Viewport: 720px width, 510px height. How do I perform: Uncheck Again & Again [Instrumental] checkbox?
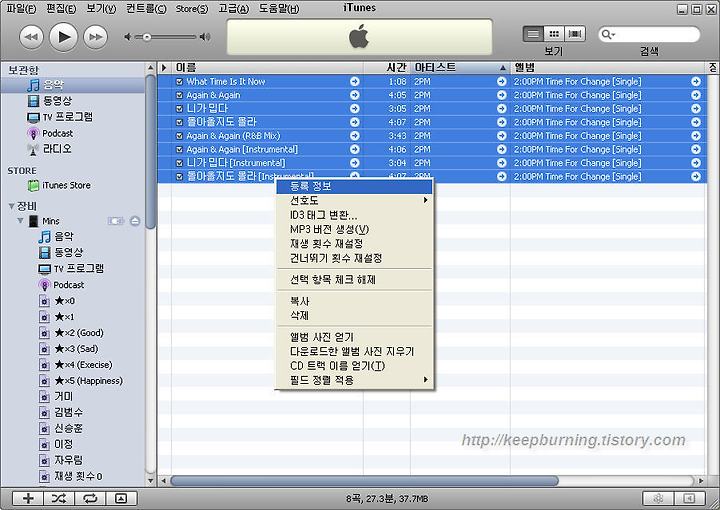coord(180,150)
